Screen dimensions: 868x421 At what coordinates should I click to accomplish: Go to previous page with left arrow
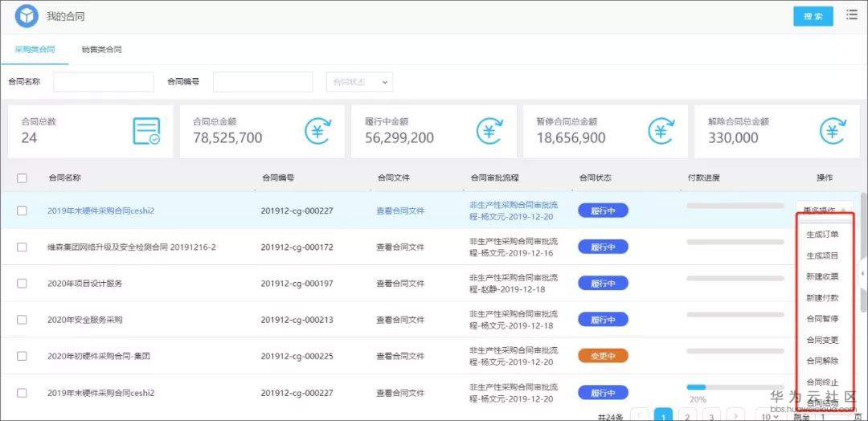coord(640,415)
